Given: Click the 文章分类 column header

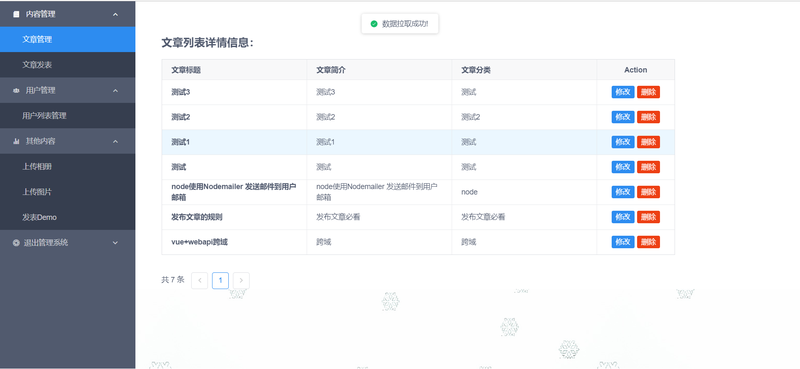Looking at the screenshot, I should pos(524,70).
